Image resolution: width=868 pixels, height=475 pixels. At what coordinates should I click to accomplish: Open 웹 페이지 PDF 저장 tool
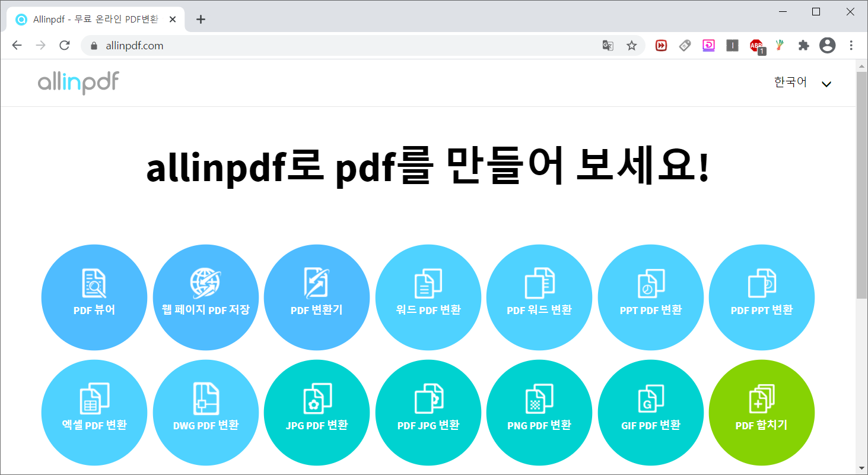click(206, 297)
